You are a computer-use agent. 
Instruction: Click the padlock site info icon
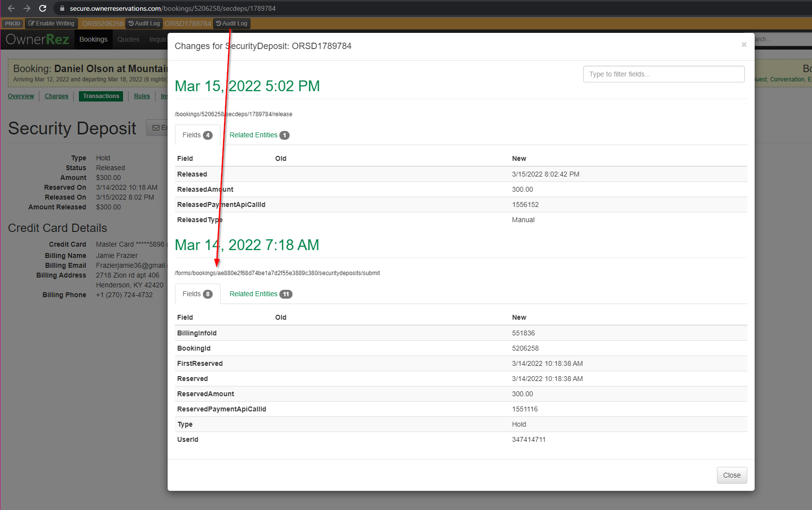coord(62,8)
